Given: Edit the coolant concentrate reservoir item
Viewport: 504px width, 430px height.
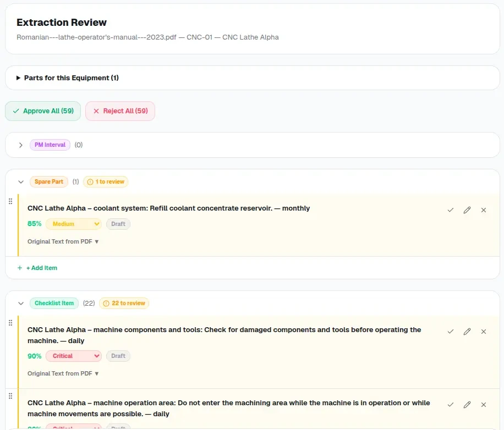Looking at the screenshot, I should [467, 210].
